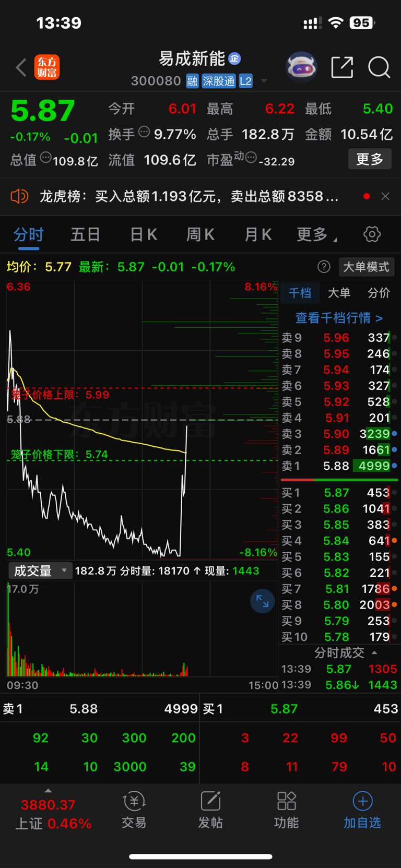
Task: Expand the stock code dropdown arrow
Action: [x=264, y=81]
